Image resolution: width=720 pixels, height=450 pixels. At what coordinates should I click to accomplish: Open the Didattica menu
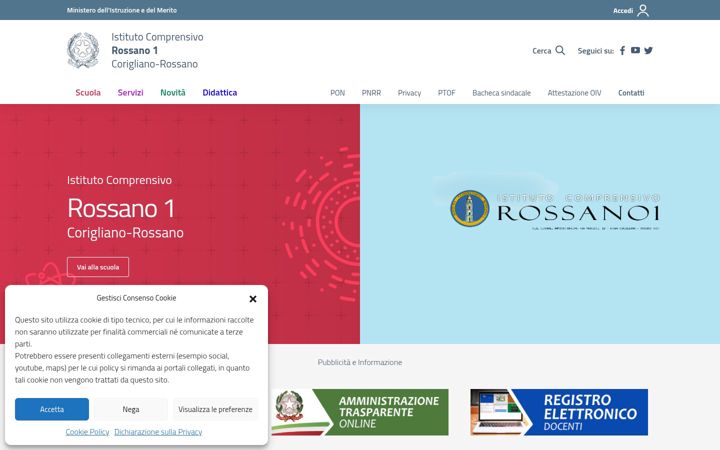coord(219,92)
